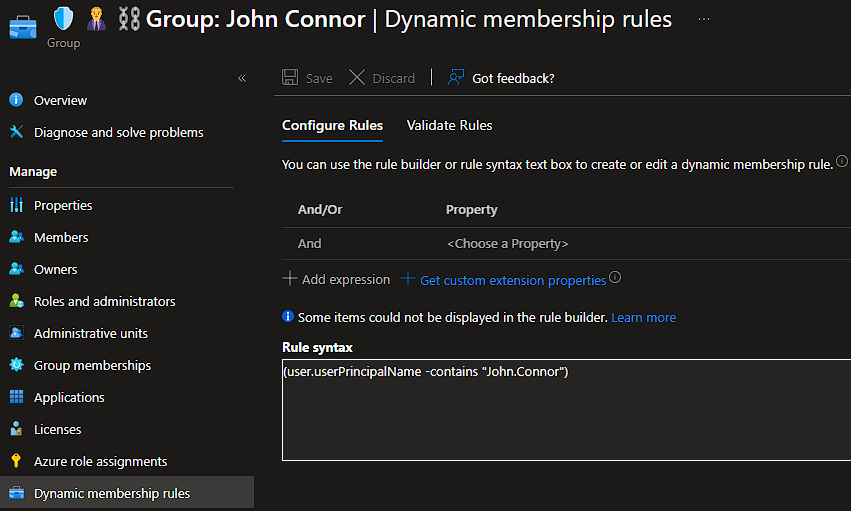Open Administrative units

91,334
